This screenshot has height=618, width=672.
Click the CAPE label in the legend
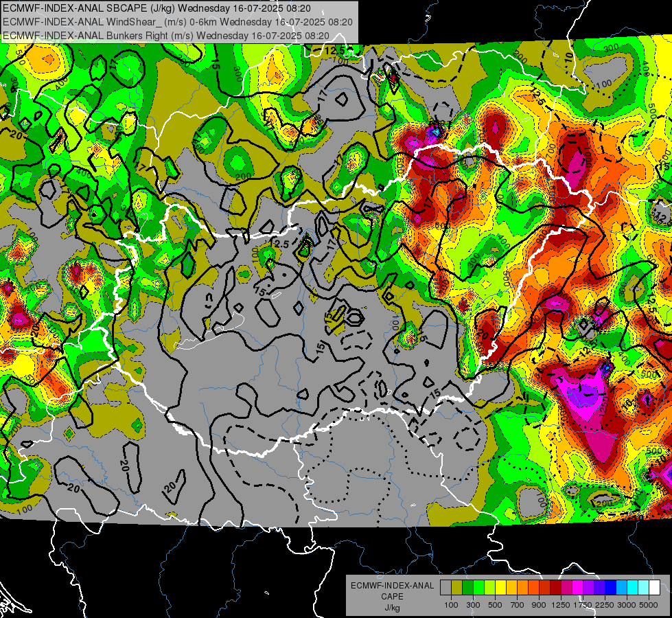392,596
